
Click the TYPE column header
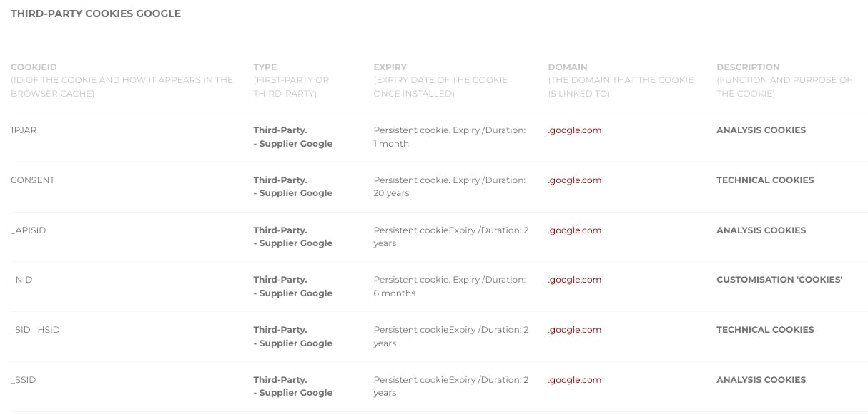[x=265, y=67]
